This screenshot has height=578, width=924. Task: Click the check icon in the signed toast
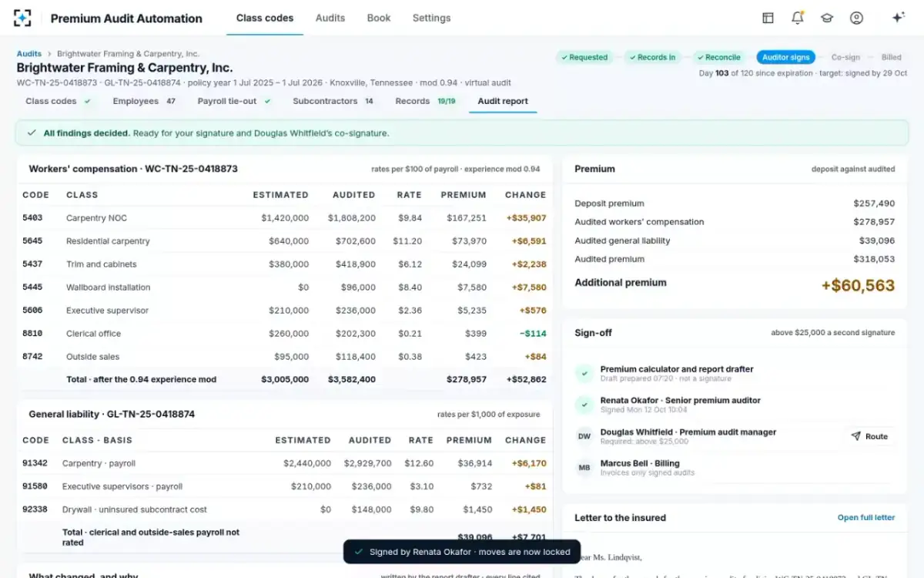358,552
